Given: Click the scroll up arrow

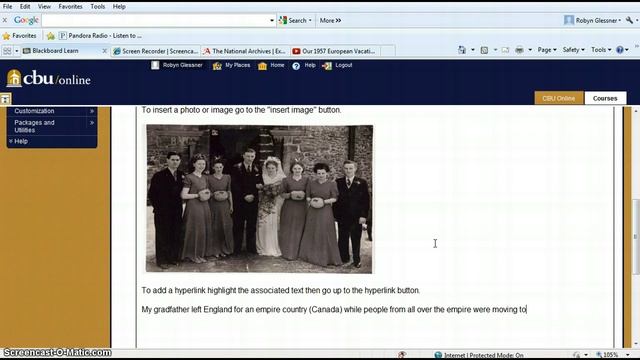Looking at the screenshot, I should point(636,111).
